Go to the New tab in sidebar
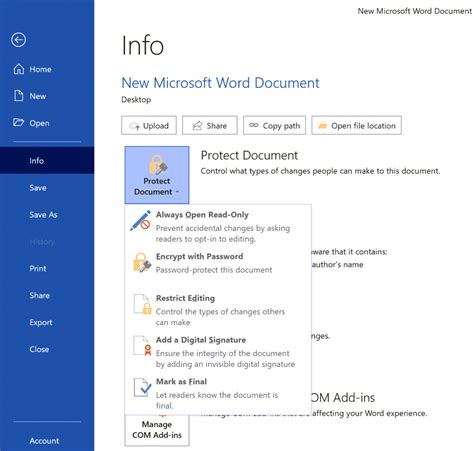474x451 pixels. coord(47,96)
